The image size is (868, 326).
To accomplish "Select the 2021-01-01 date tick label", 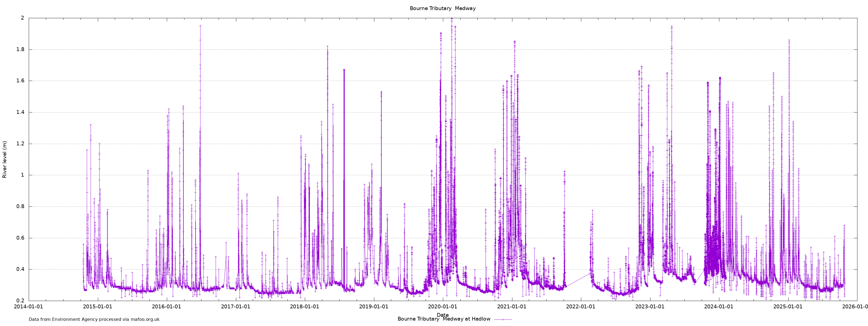I will pos(512,307).
